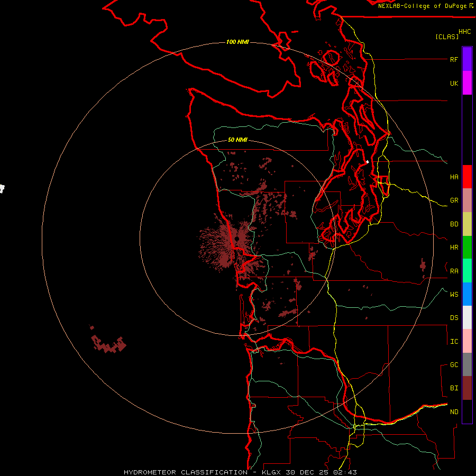Image resolution: width=476 pixels, height=476 pixels.
Task: Click the BI legend label
Action: (454, 388)
